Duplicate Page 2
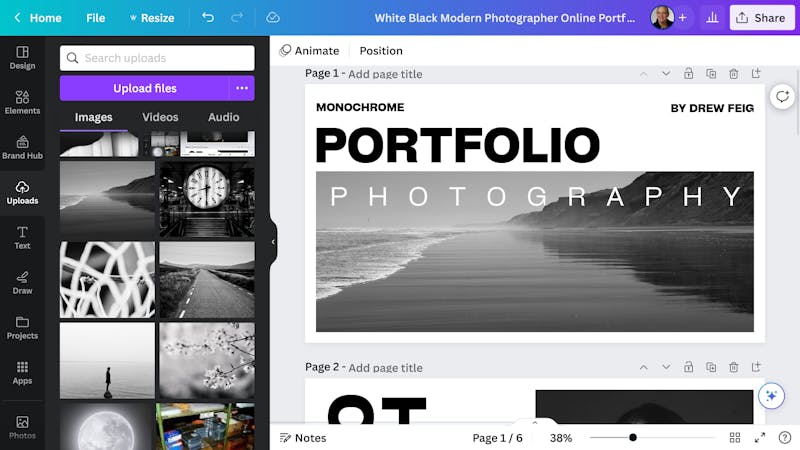Image resolution: width=800 pixels, height=450 pixels. [711, 367]
